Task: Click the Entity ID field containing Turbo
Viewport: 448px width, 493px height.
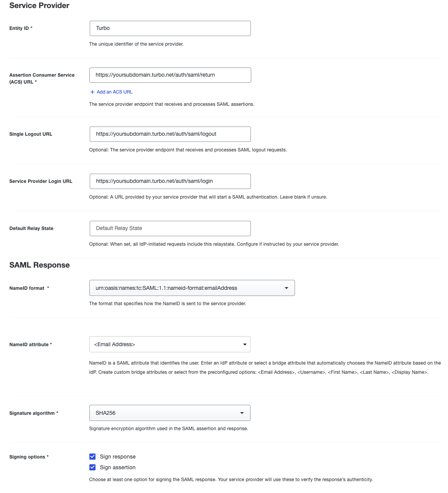Action: coord(170,28)
